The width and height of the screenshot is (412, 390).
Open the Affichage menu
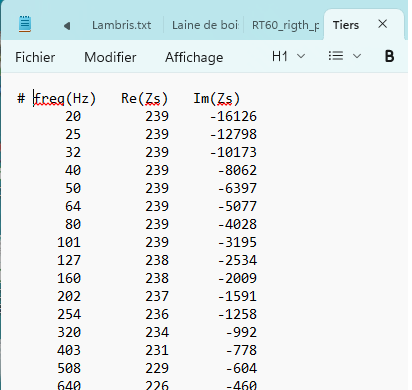(194, 58)
